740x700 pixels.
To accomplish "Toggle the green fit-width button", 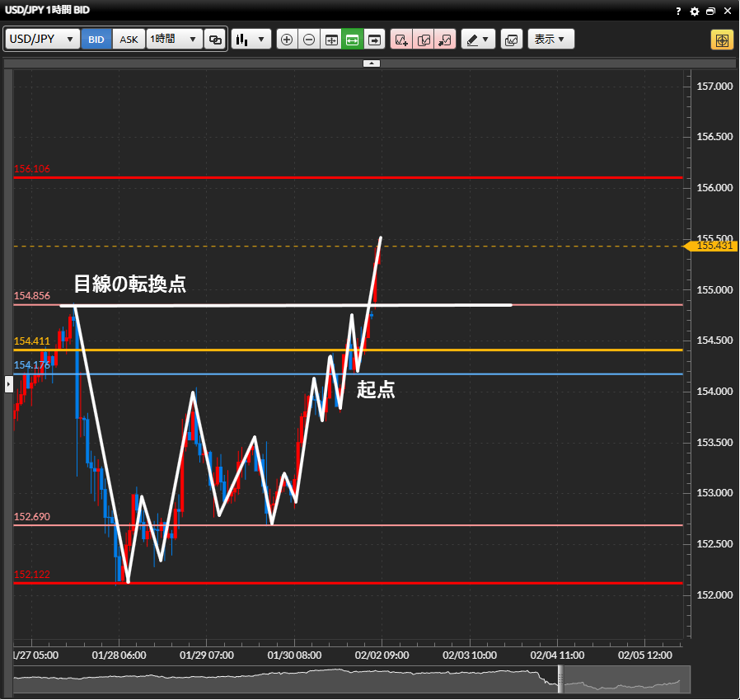I will [x=353, y=40].
